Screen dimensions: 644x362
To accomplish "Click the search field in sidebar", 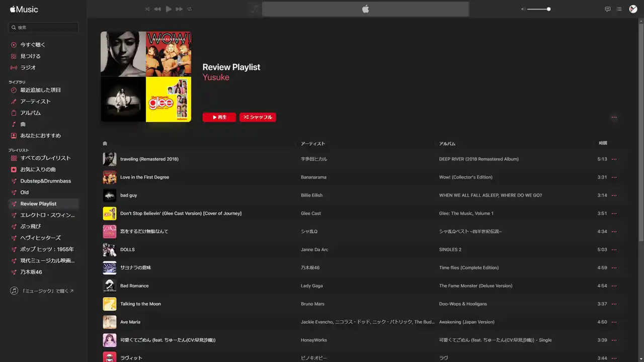I will (44, 28).
